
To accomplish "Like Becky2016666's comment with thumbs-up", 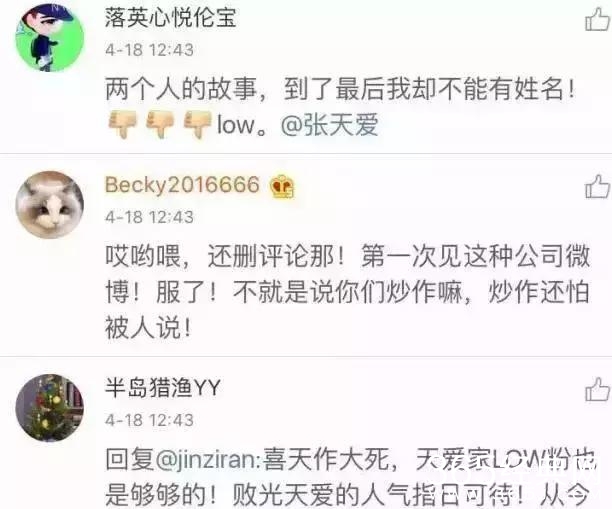I will click(598, 186).
